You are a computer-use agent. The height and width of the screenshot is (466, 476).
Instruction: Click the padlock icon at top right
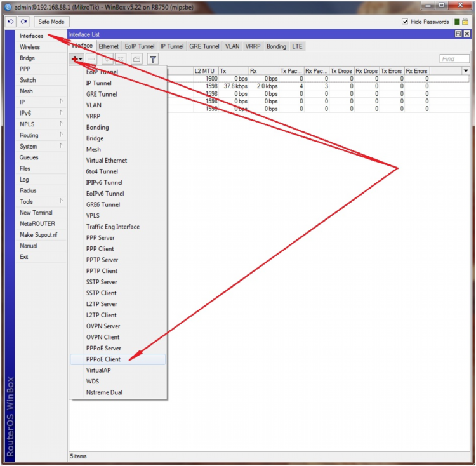(465, 22)
